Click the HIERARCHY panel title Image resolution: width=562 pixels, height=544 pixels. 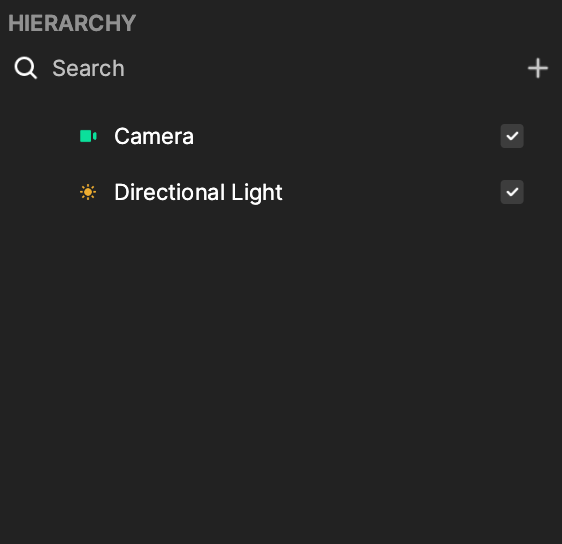coord(72,23)
